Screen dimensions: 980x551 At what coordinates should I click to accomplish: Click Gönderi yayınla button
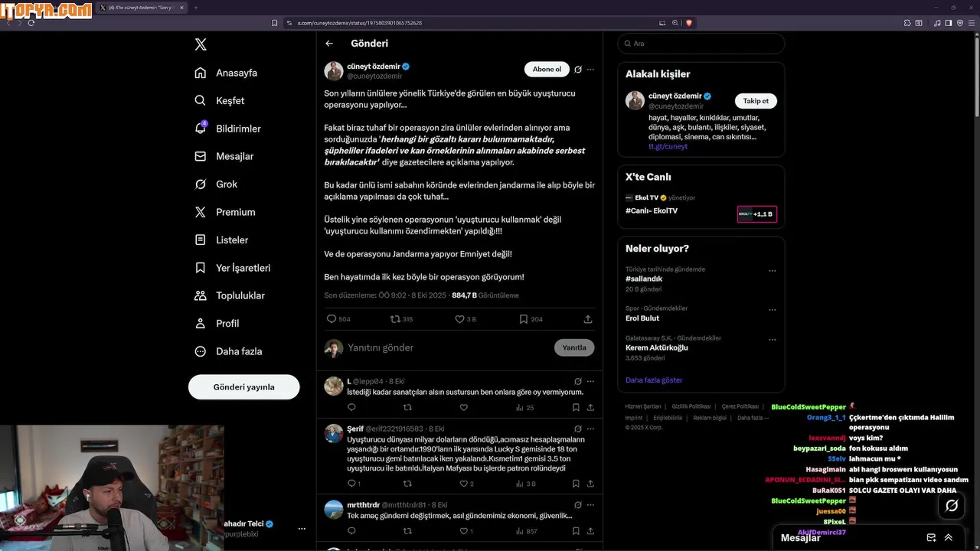243,387
